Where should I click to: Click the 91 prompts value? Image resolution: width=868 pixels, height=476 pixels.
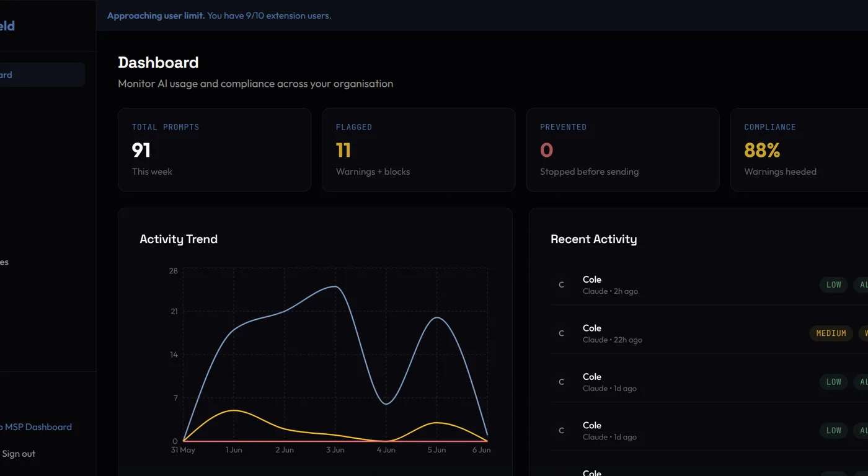(141, 150)
